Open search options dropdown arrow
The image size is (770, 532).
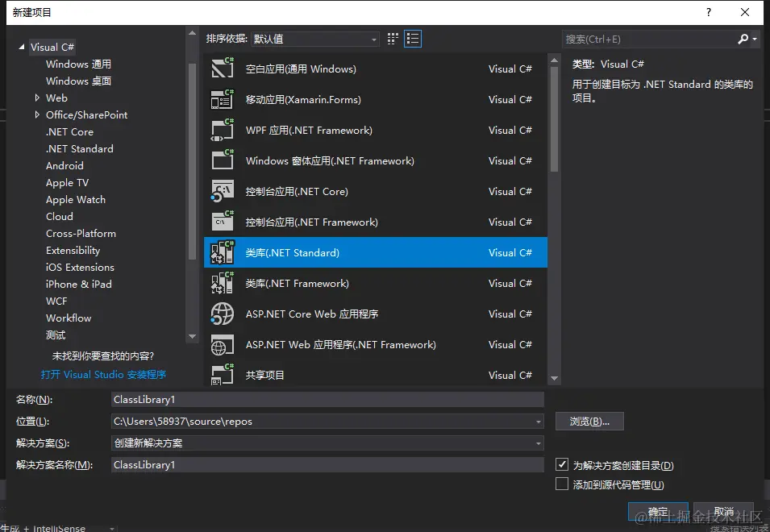pyautogui.click(x=755, y=39)
